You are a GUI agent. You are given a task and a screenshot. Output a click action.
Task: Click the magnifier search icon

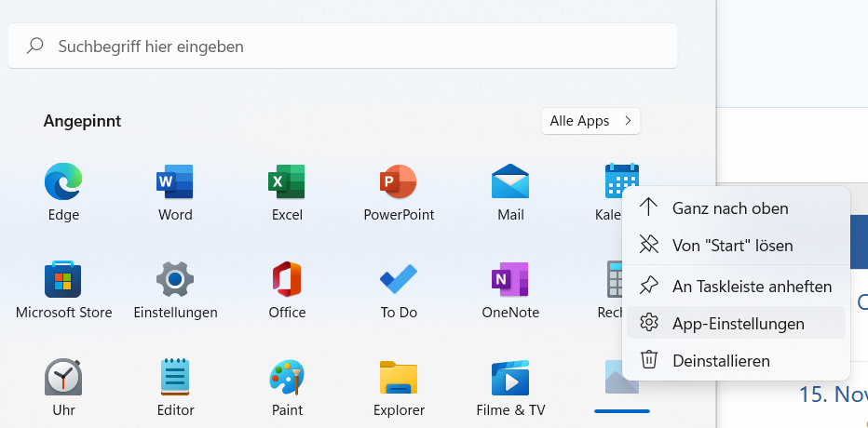[x=34, y=46]
